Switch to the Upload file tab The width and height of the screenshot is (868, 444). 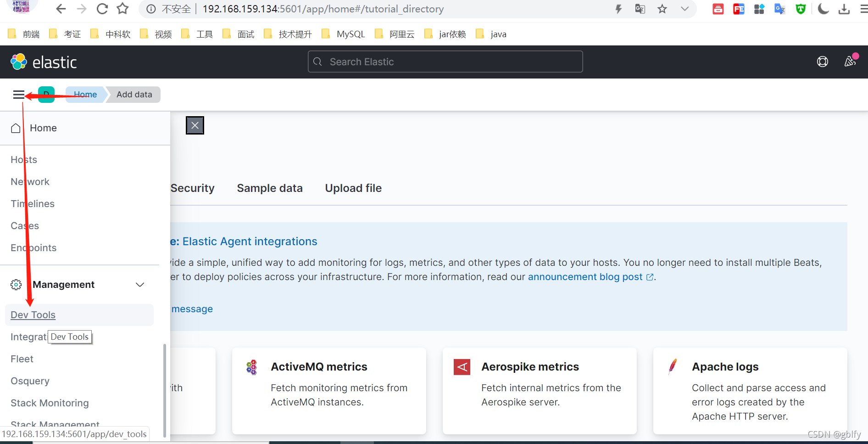[353, 188]
